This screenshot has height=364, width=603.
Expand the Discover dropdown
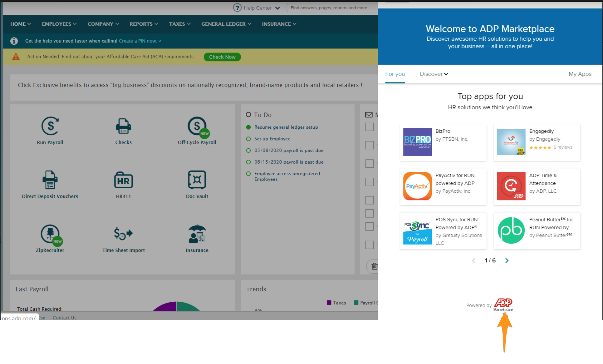434,74
